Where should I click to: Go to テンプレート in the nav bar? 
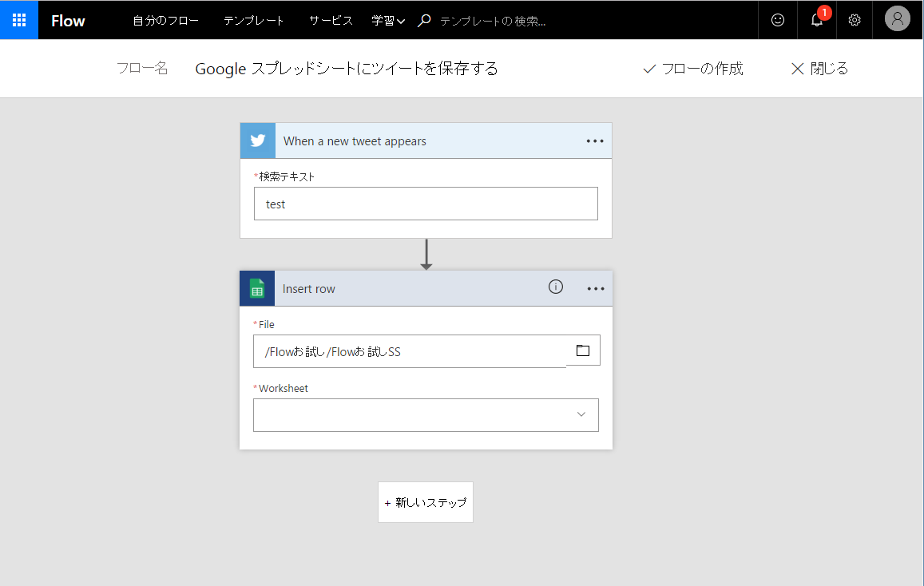(254, 21)
